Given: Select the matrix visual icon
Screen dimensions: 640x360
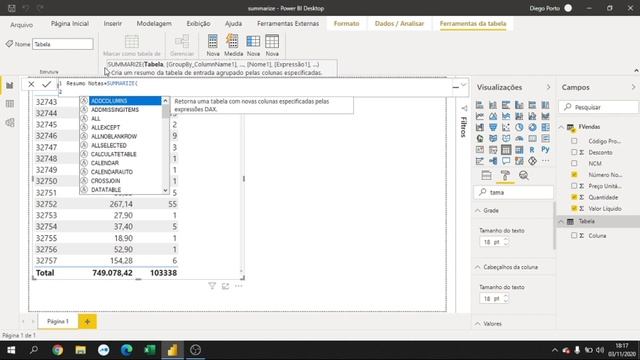Looking at the screenshot, I should point(519,150).
